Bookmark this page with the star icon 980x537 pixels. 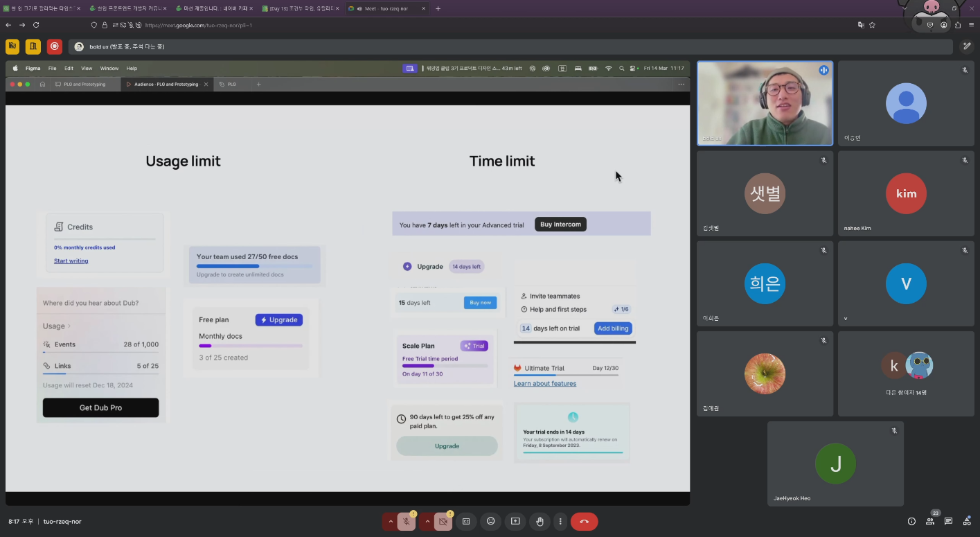873,25
